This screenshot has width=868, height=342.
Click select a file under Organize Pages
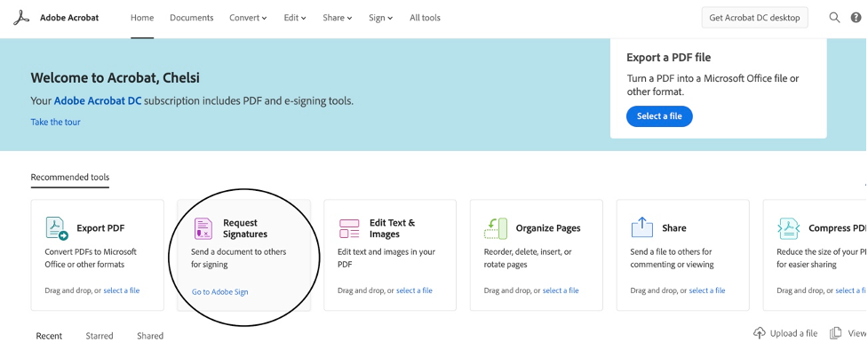pos(561,290)
